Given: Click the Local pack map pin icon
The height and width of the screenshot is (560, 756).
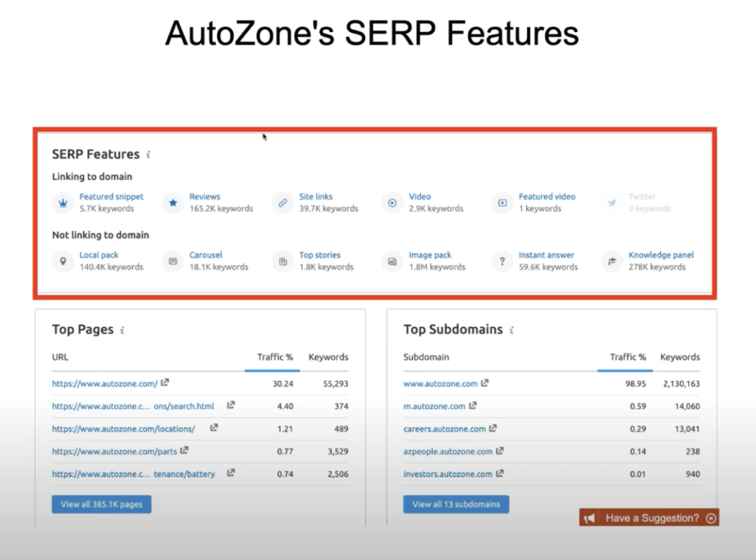Looking at the screenshot, I should (63, 260).
